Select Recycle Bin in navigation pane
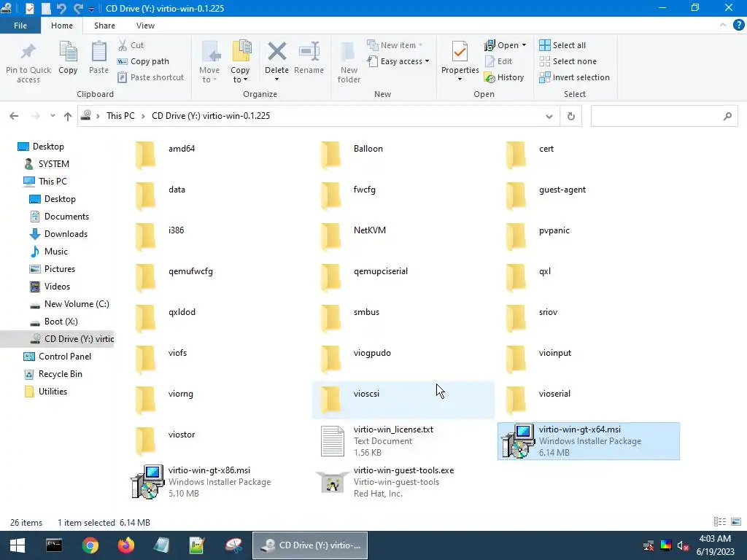The image size is (747, 560). click(x=60, y=374)
